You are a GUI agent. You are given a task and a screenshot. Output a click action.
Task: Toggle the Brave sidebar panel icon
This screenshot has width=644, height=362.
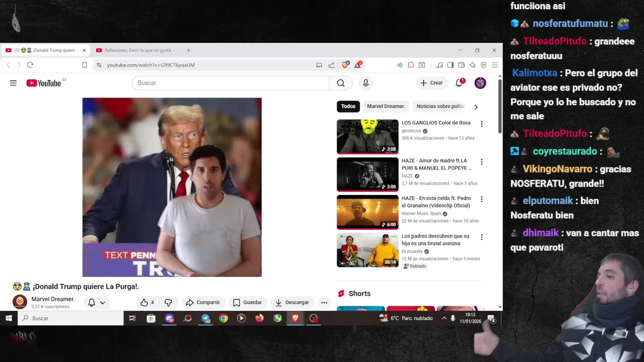click(x=450, y=65)
